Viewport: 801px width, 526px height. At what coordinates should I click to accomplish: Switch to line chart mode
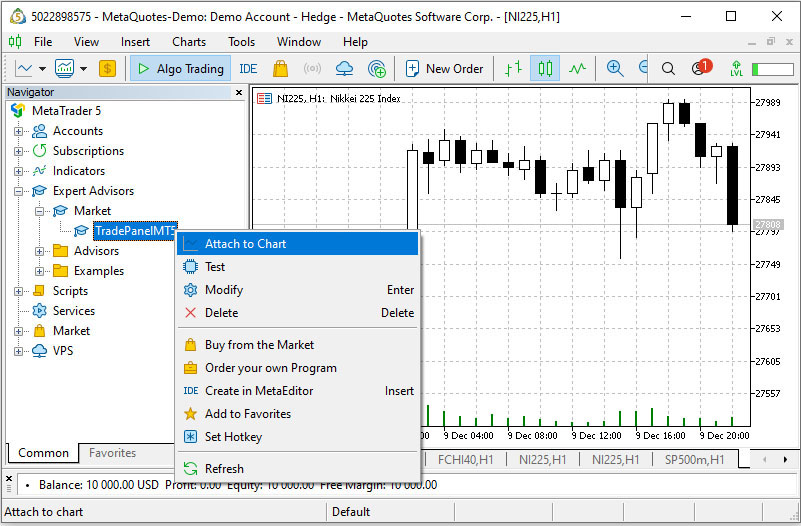577,68
